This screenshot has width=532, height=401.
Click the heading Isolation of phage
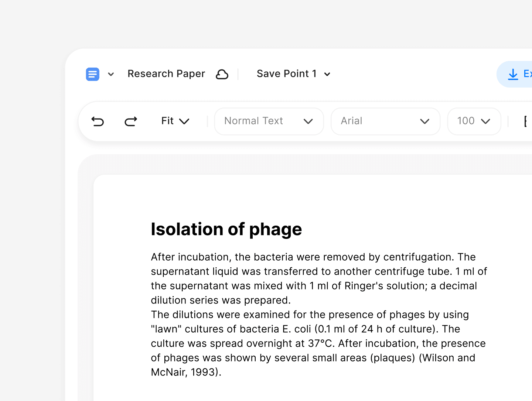tap(226, 229)
